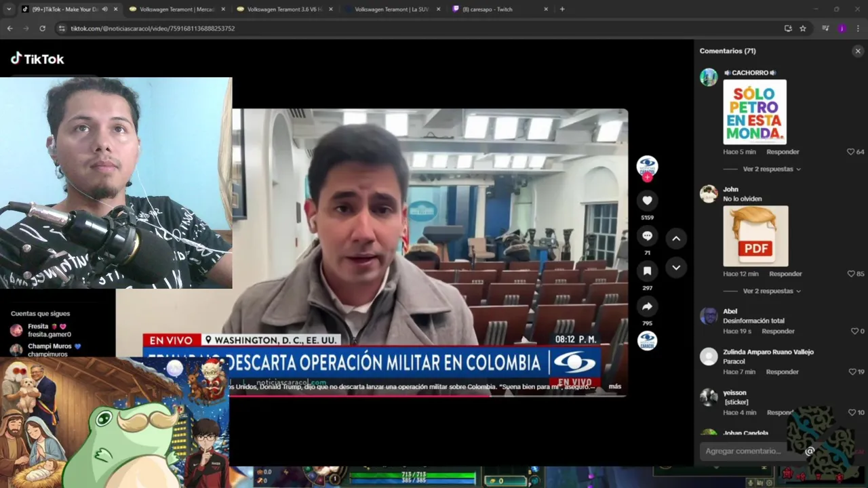The image size is (868, 488).
Task: Open John's profile avatar
Action: pyautogui.click(x=709, y=194)
